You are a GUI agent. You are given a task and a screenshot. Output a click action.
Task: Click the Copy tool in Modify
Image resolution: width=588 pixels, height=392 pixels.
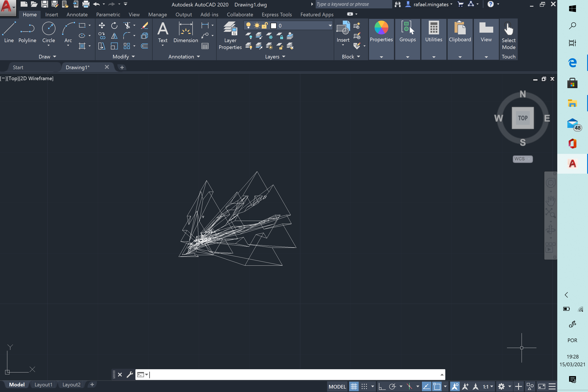(102, 36)
